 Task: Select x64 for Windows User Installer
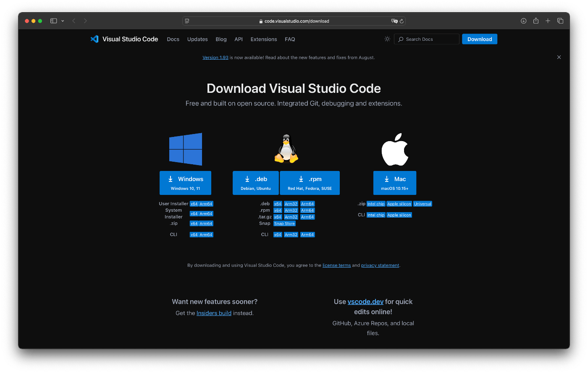tap(194, 204)
